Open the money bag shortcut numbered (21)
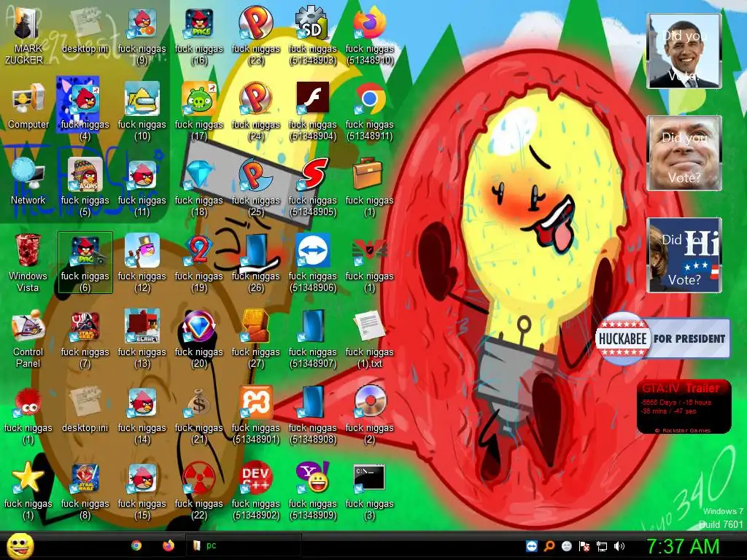The width and height of the screenshot is (747, 560). (199, 402)
